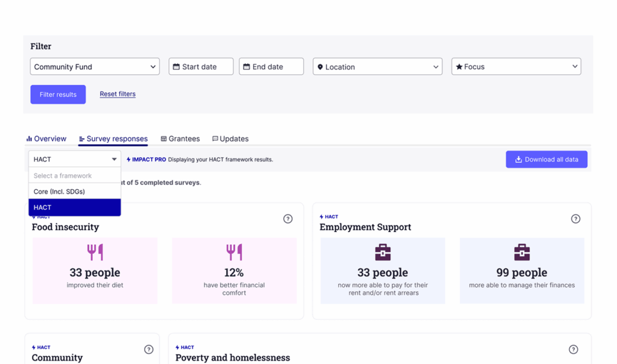Click the briefcase icon above 99 people
Screen dimensions: 617x364
522,253
